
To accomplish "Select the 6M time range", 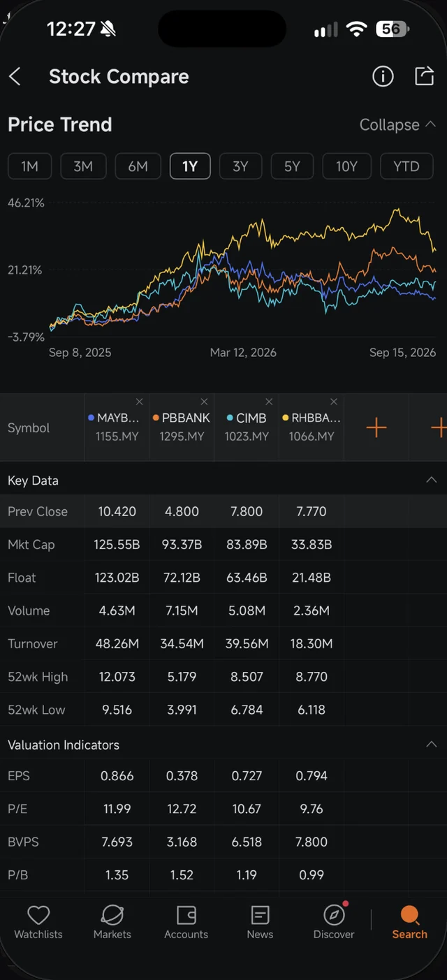I will click(138, 166).
